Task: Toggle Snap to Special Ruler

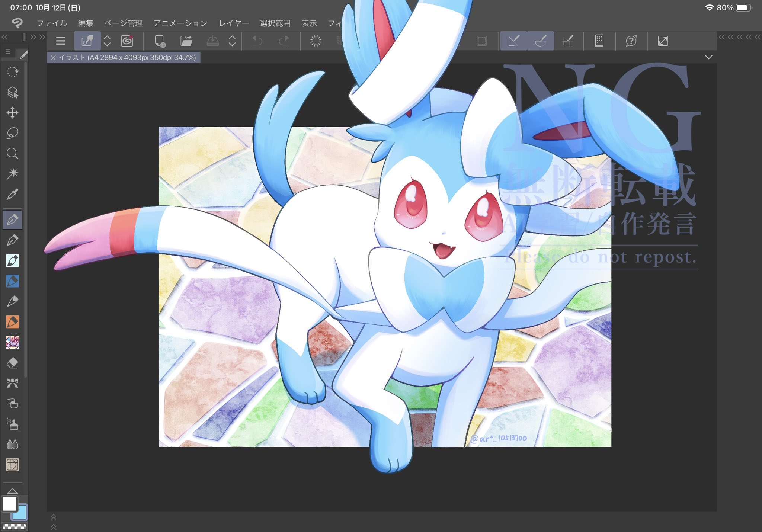Action: click(541, 41)
